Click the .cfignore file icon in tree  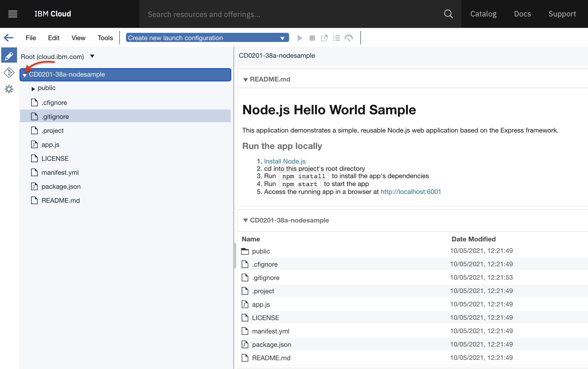[x=34, y=102]
